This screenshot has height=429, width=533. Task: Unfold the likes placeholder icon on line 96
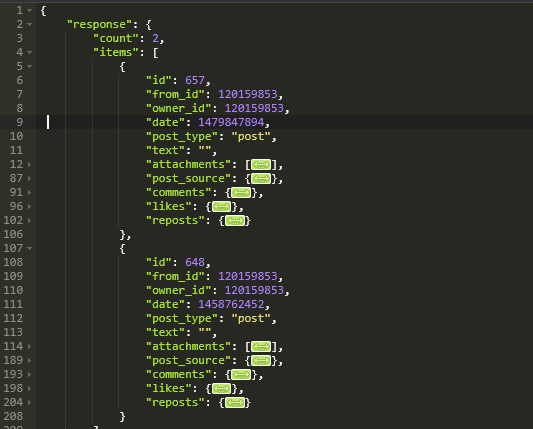pos(221,207)
